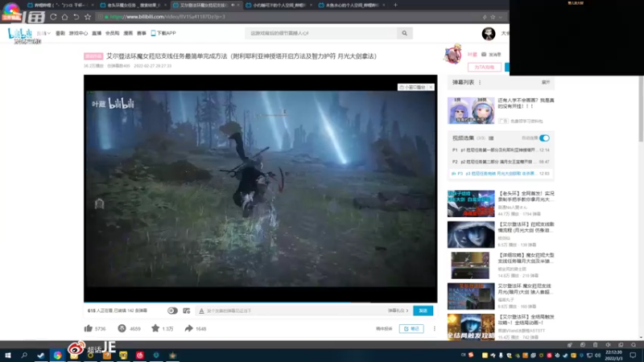This screenshot has height=362, width=644.
Task: Click the 稿件投诉 report link
Action: [384, 329]
